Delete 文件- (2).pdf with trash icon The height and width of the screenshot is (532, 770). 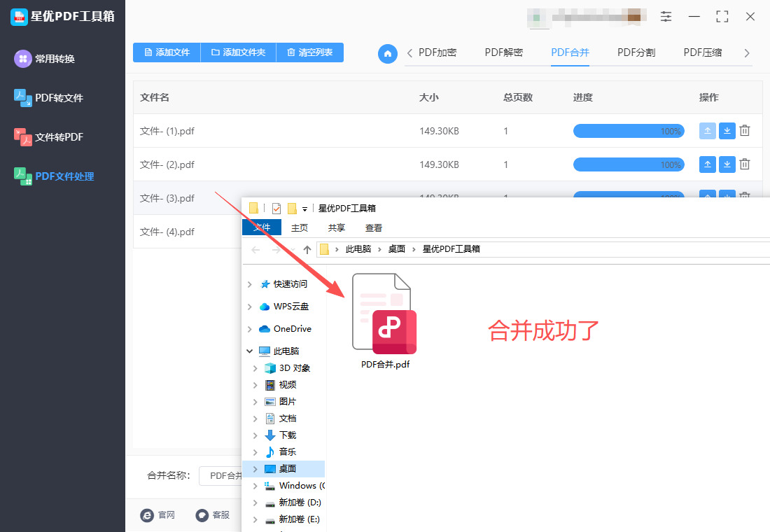tap(745, 164)
